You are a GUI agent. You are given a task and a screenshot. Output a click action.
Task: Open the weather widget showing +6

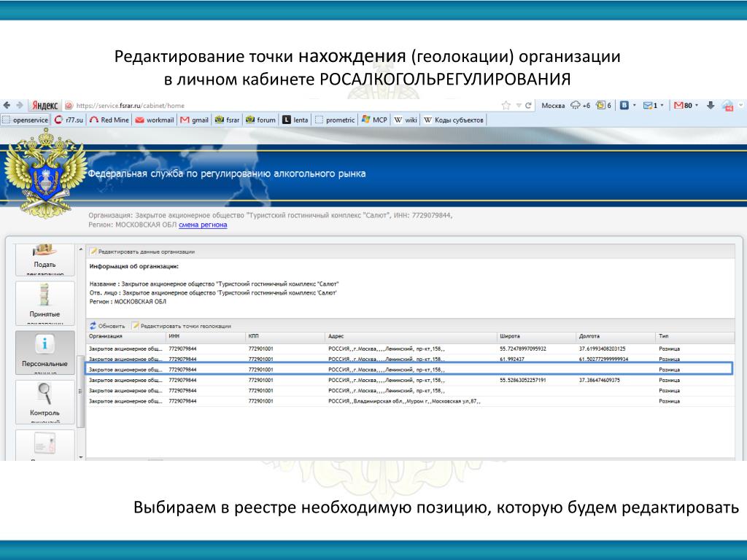pos(581,105)
